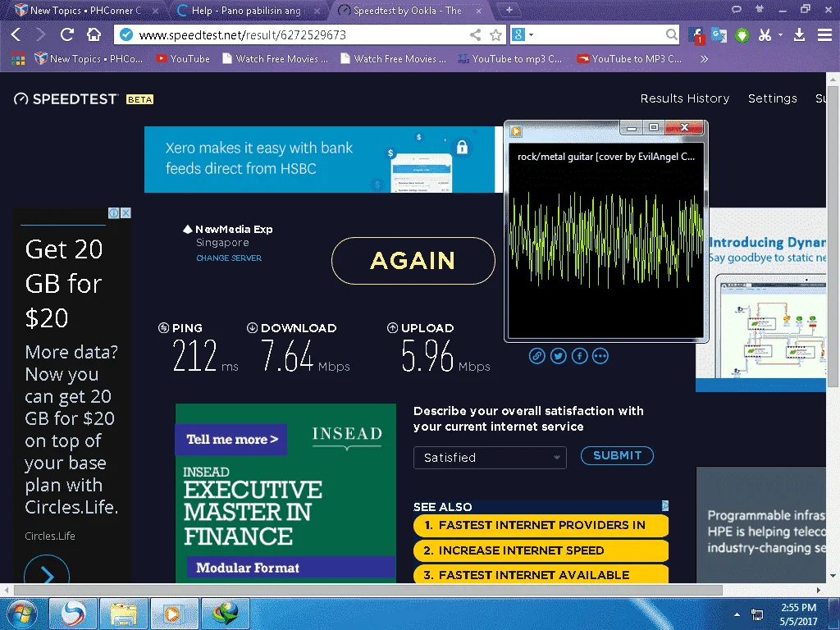Open first Watch Free Movies bookmark

(x=276, y=59)
